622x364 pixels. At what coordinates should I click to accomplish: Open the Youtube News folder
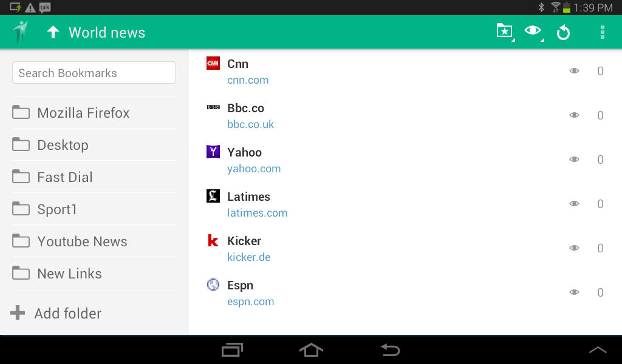[x=94, y=241]
